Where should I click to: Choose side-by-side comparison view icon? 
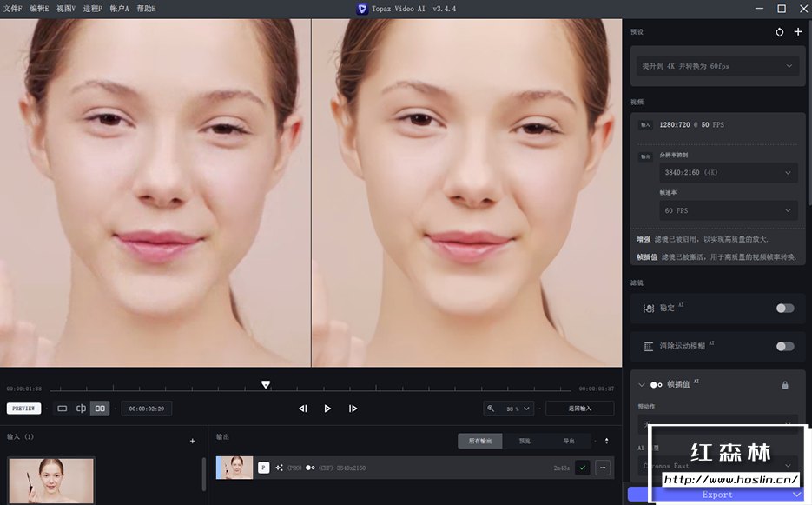pos(100,409)
